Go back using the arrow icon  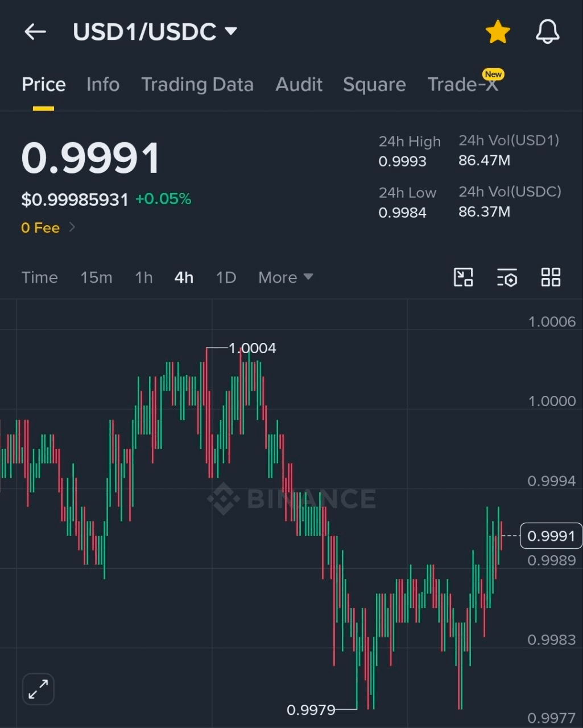click(35, 32)
